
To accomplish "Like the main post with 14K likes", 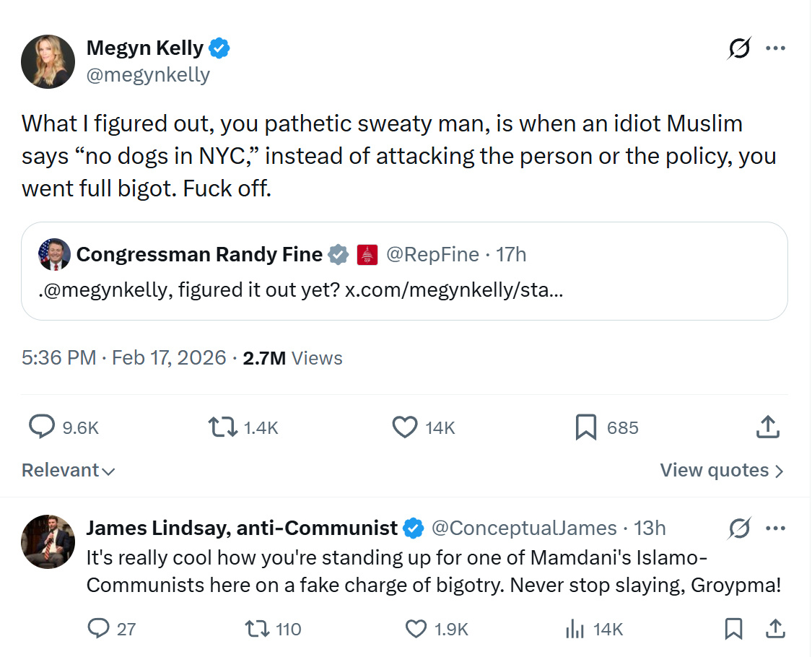I will [x=405, y=427].
